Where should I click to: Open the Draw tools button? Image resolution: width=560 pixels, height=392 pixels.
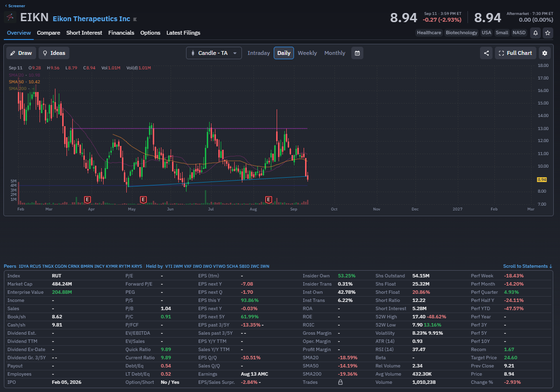[x=21, y=53]
